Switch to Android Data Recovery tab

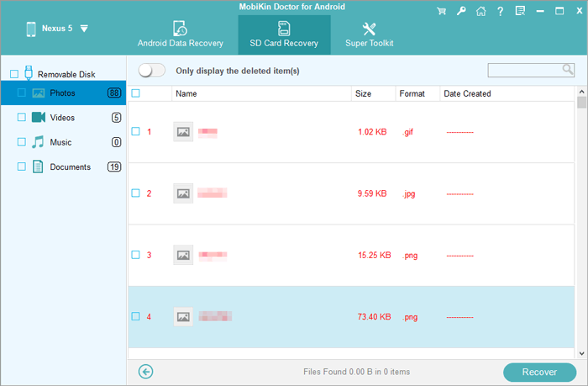click(180, 34)
